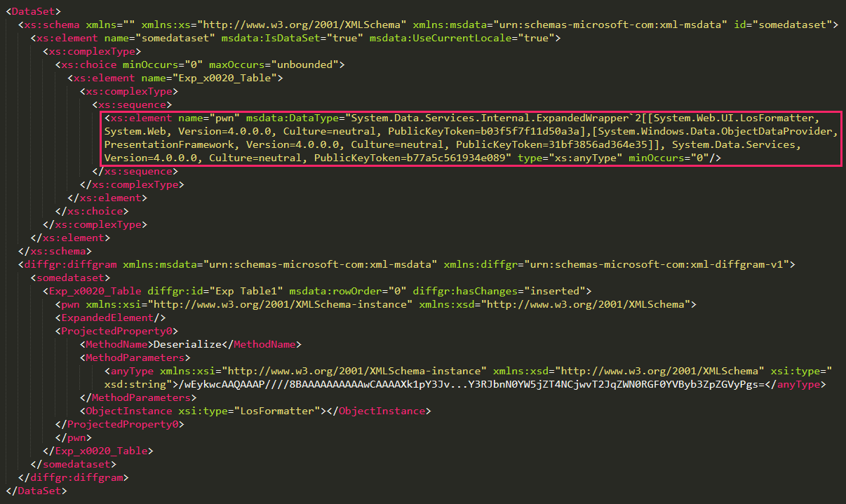Click the name="Exp_x0020_Table" attribute in the schema
846x504 pixels.
click(209, 78)
